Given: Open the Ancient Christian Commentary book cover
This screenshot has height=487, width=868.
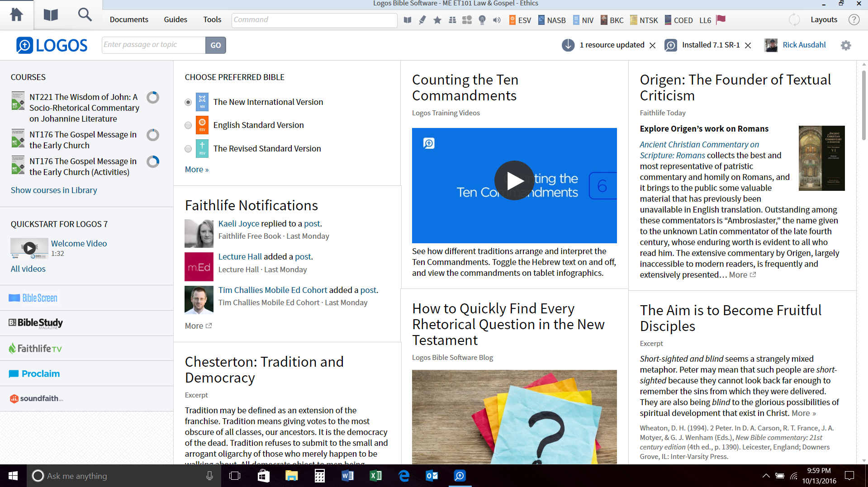Looking at the screenshot, I should pos(821,158).
